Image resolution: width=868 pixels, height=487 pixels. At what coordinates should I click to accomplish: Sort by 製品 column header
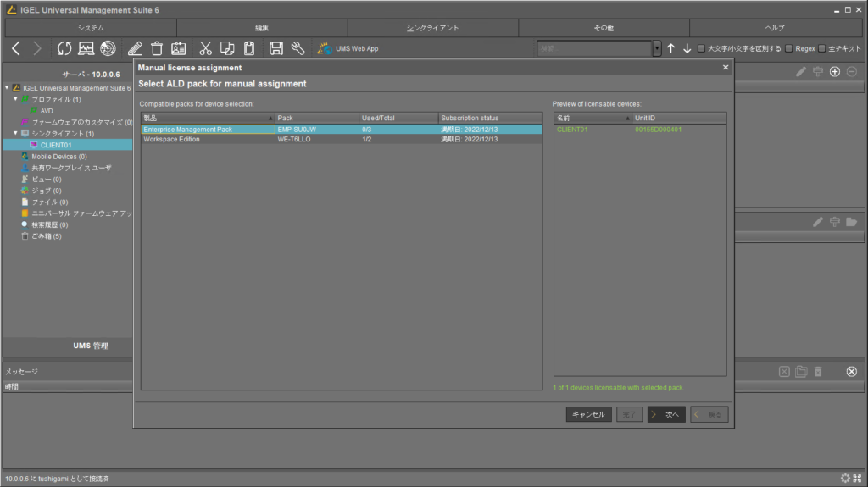coord(208,118)
